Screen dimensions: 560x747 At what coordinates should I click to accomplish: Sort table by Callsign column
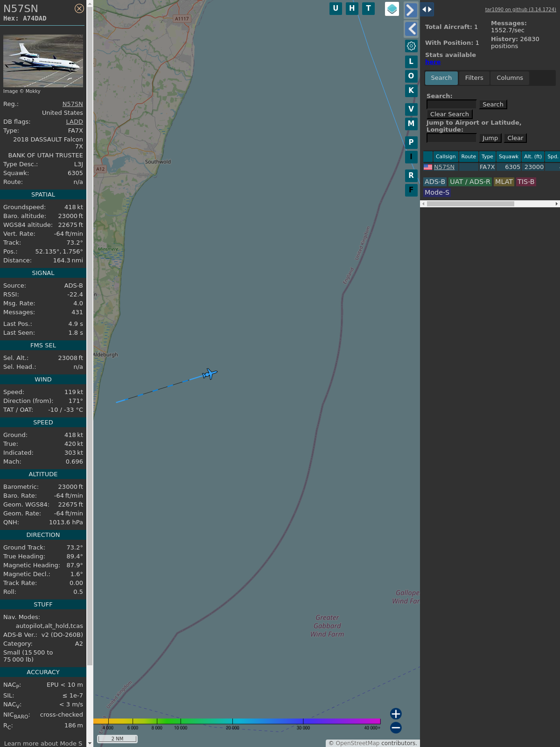coord(446,157)
